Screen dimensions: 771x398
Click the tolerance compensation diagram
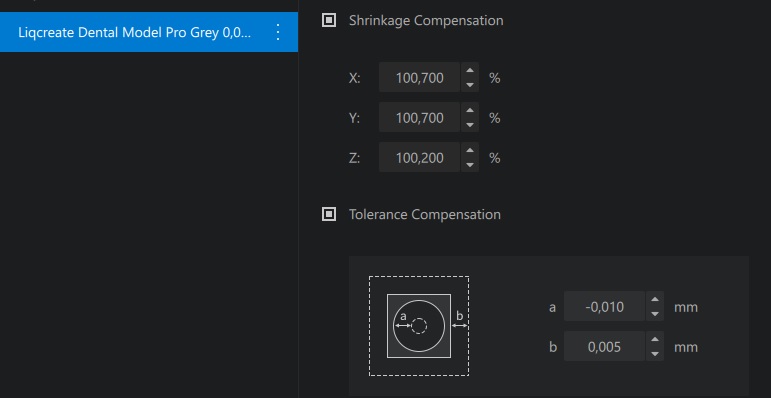pyautogui.click(x=419, y=326)
